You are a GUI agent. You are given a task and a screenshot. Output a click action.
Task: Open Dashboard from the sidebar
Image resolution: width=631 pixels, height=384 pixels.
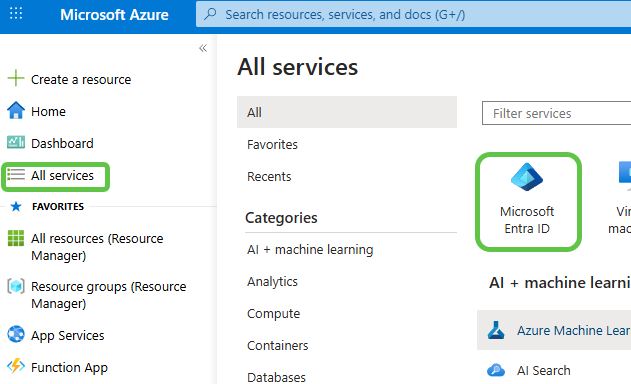62,143
